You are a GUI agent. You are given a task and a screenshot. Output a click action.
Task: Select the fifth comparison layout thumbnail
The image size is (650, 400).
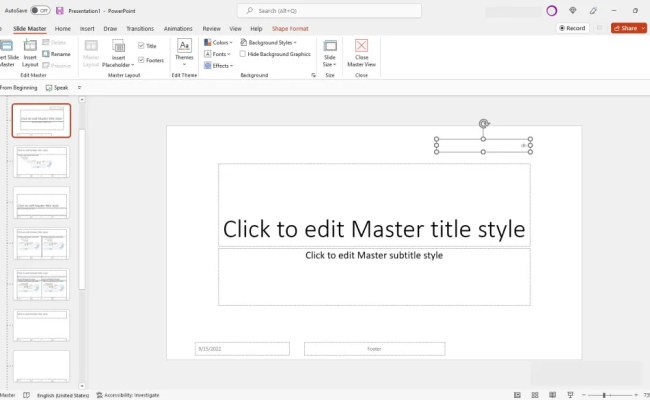point(41,284)
